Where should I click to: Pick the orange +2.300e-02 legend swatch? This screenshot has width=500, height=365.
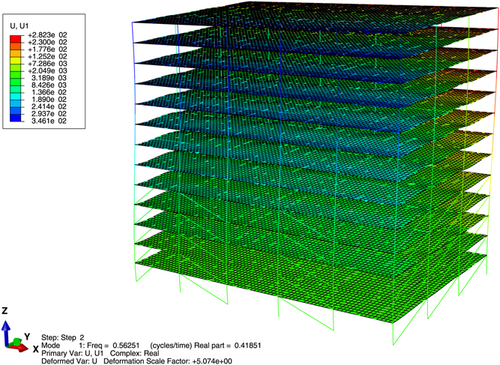tap(15, 46)
